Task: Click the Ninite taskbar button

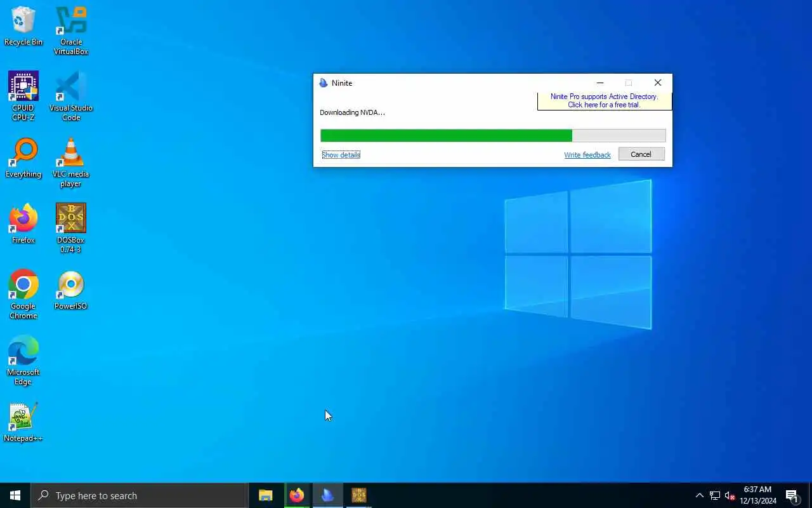Action: [x=327, y=495]
